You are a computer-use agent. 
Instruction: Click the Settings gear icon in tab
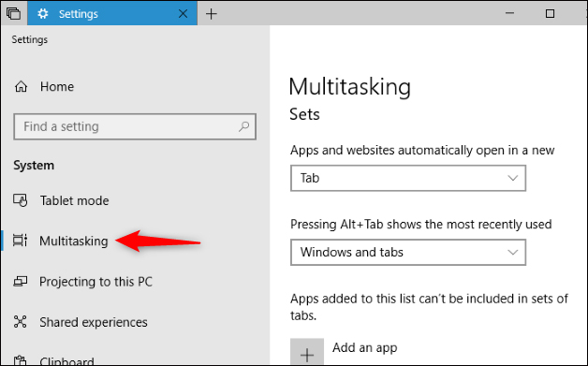click(x=43, y=14)
